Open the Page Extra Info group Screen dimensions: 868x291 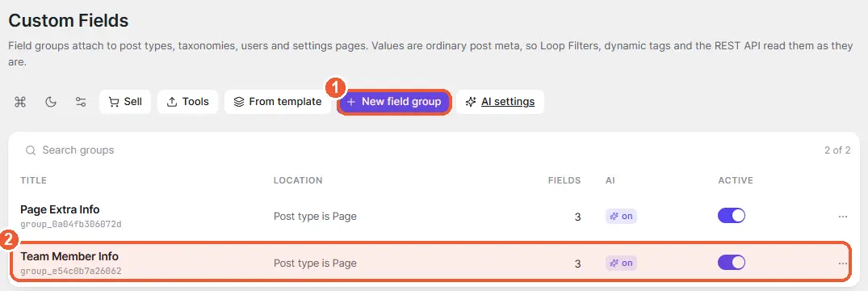pyautogui.click(x=60, y=209)
